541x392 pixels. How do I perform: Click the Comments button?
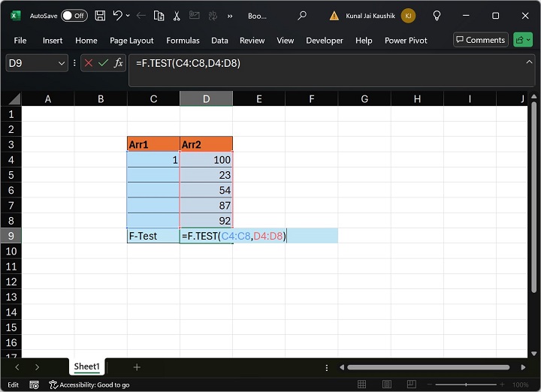[x=480, y=41]
